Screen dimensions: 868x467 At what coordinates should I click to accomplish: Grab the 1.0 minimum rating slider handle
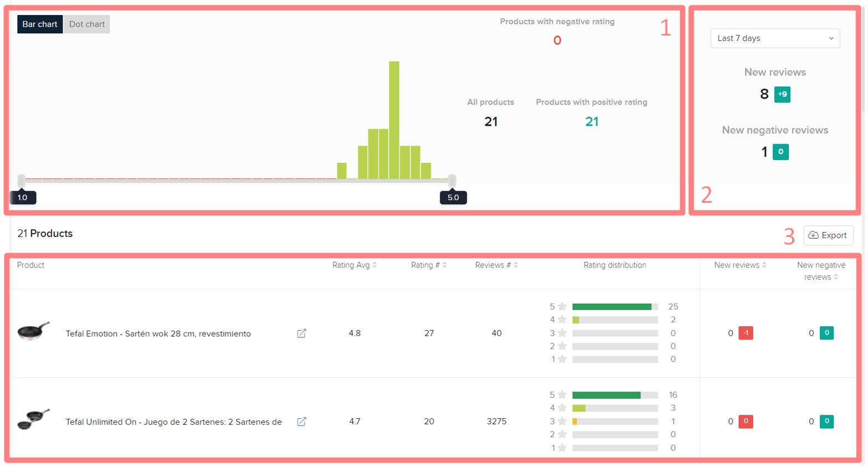(x=22, y=181)
